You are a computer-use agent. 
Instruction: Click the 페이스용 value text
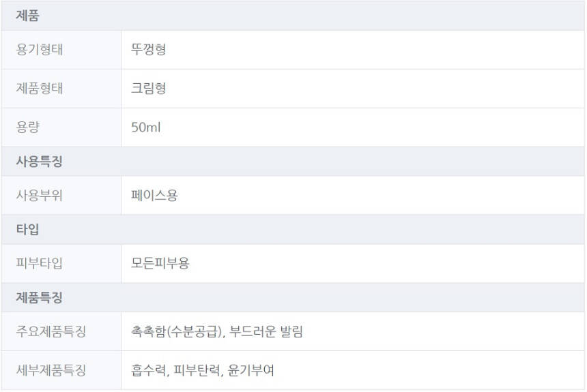coord(154,196)
